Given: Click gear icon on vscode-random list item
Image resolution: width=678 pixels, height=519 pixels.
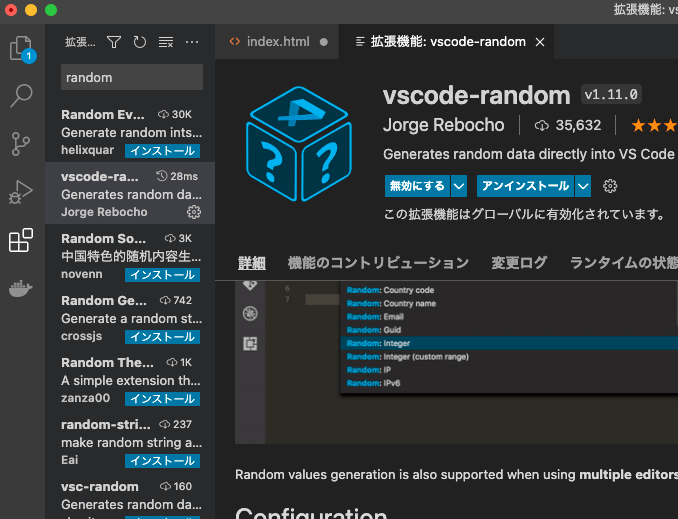Looking at the screenshot, I should [x=193, y=212].
